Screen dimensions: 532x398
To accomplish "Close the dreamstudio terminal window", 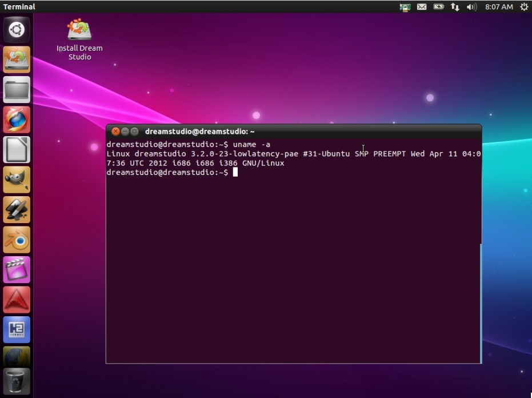I will [x=115, y=132].
